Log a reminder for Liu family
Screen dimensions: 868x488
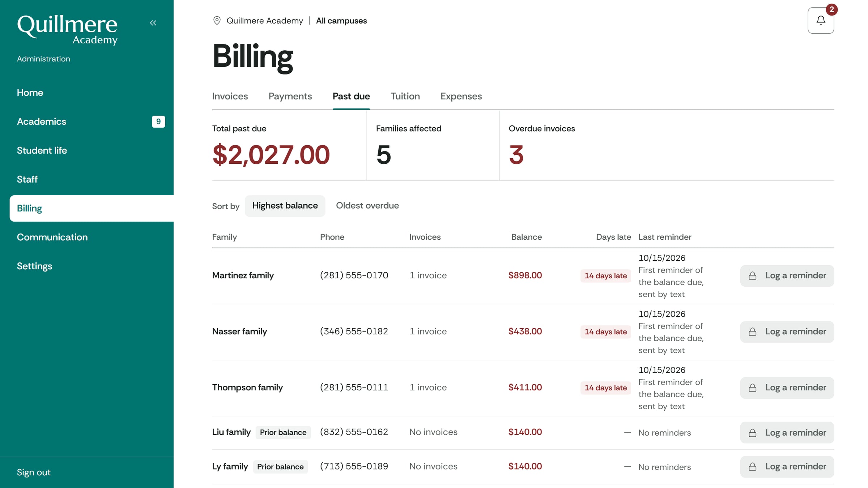787,433
